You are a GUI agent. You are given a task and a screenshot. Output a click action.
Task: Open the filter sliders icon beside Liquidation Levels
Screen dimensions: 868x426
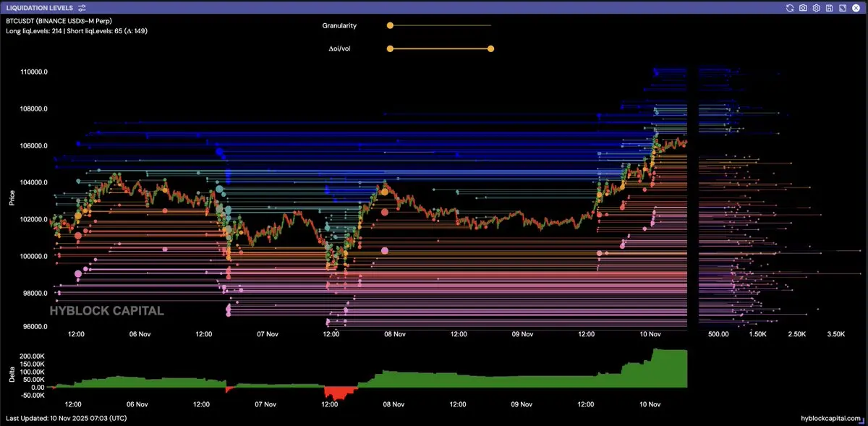click(82, 8)
